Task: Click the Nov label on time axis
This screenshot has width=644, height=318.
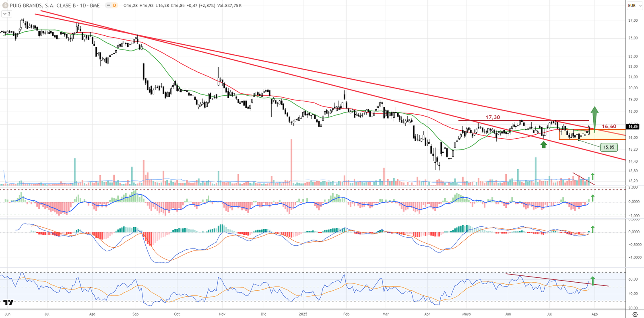Action: pyautogui.click(x=222, y=314)
